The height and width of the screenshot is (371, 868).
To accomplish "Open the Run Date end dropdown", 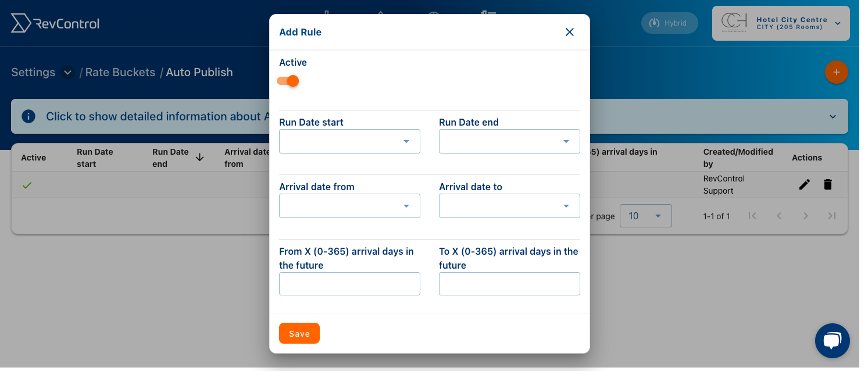I will [x=509, y=141].
